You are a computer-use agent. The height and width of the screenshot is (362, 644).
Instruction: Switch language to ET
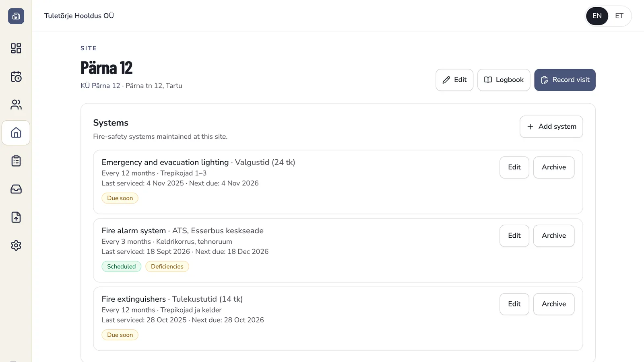point(619,16)
